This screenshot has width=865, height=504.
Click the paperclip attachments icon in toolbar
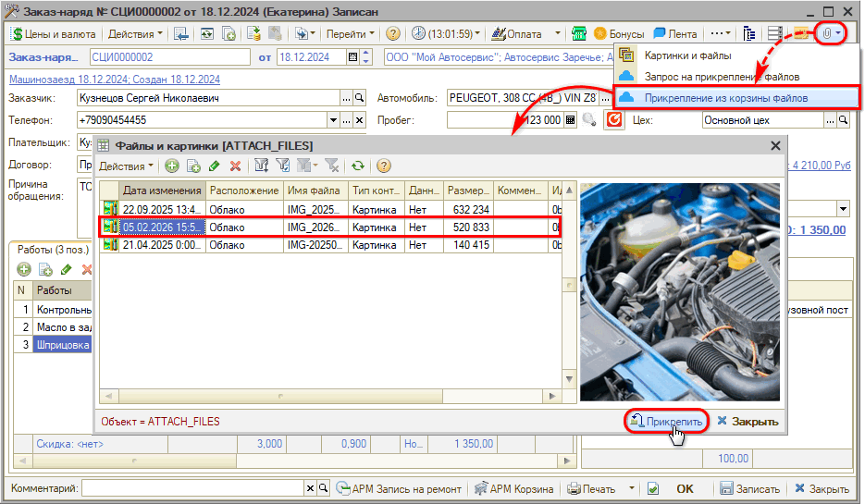[x=826, y=34]
